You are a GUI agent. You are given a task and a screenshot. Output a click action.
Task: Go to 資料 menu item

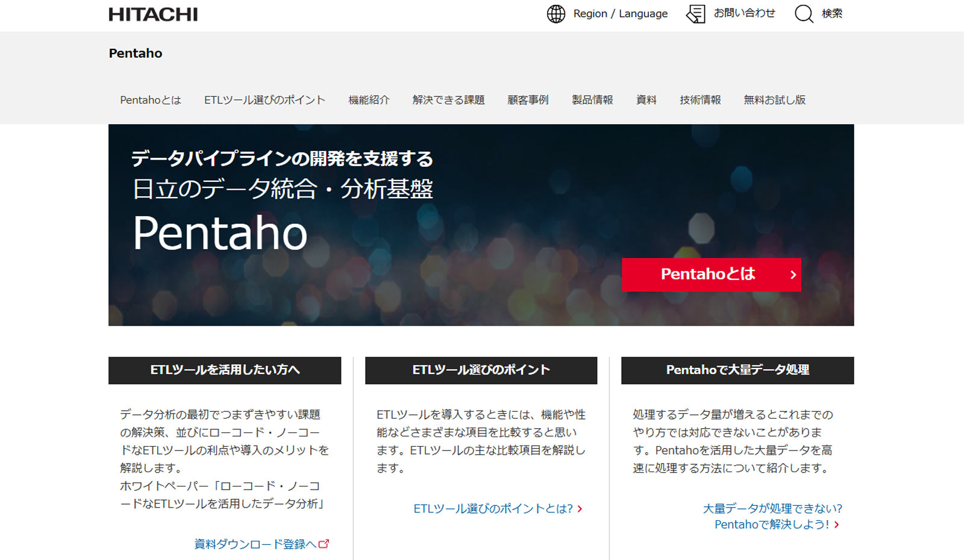646,100
